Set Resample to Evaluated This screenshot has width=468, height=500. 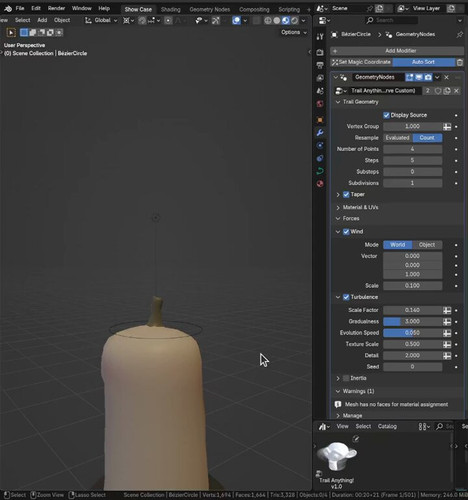(398, 138)
